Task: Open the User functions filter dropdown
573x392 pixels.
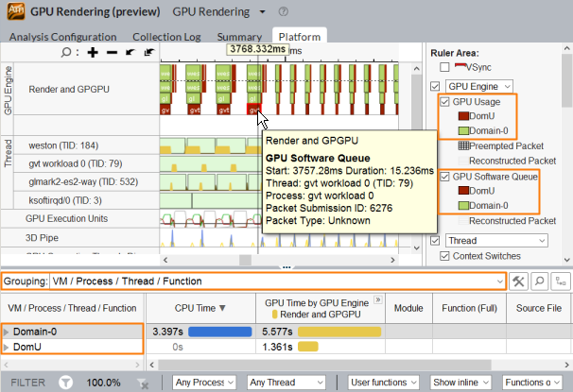Action: coord(383,383)
